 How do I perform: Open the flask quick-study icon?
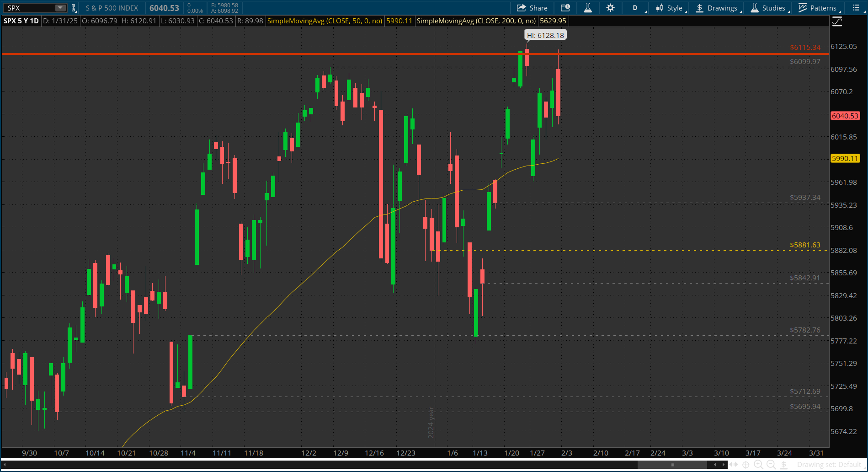588,8
